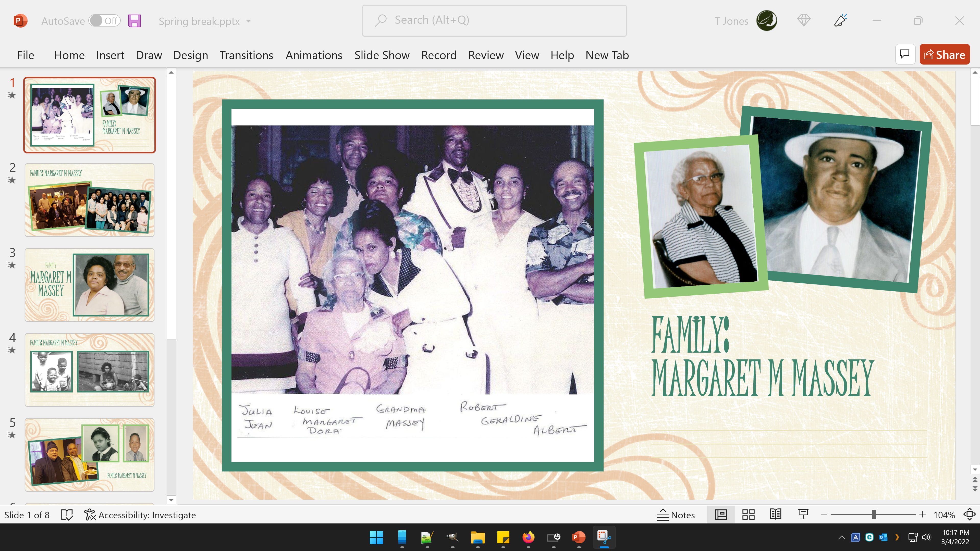Screen dimensions: 980x551
Task: Open the Transitions tab
Action: 246,56
